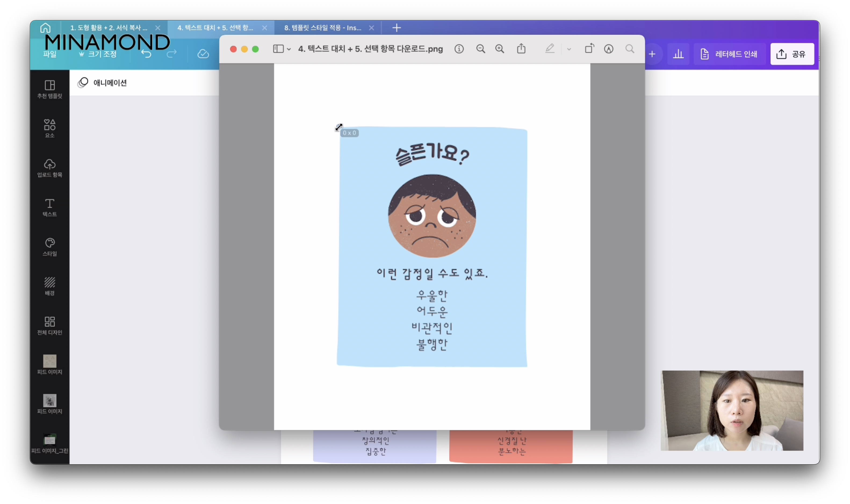Screen dimensions: 850x504
Task: Open the markup tool options chevron
Action: [x=569, y=49]
